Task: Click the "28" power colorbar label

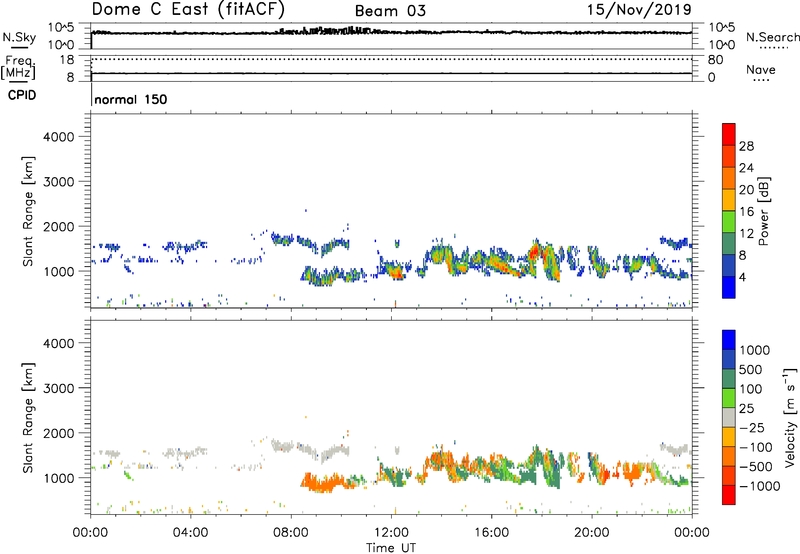Action: pos(746,146)
